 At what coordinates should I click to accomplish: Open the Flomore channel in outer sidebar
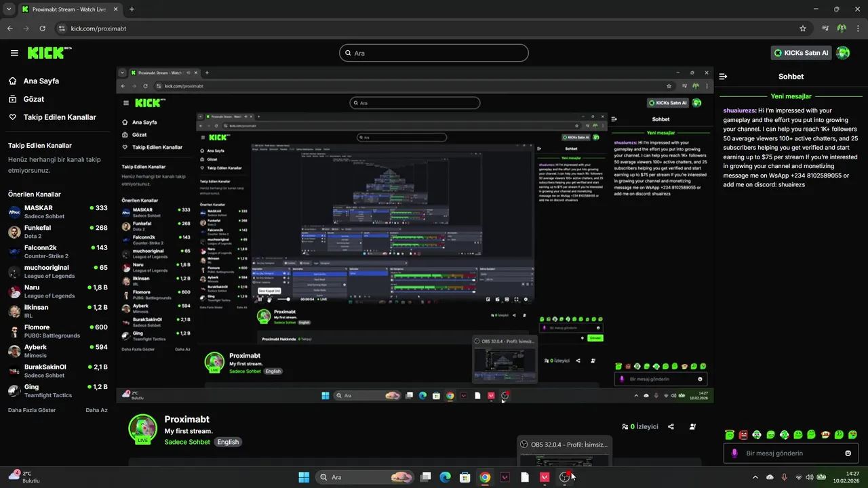point(58,331)
